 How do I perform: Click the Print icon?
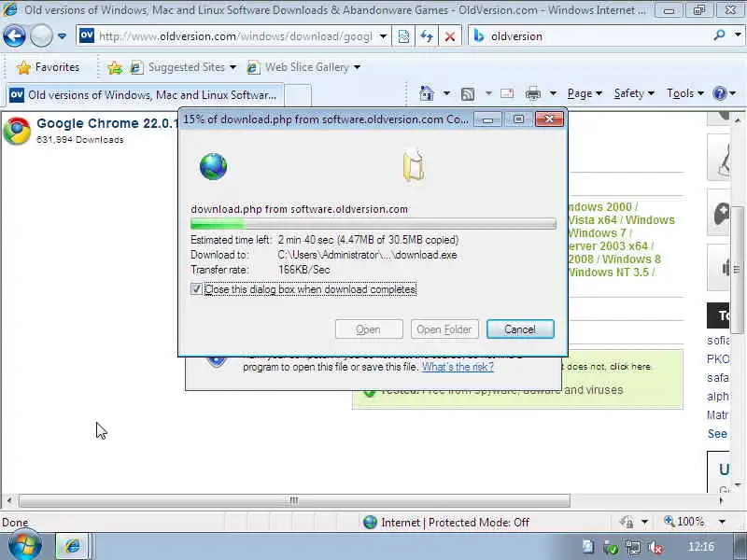click(532, 94)
